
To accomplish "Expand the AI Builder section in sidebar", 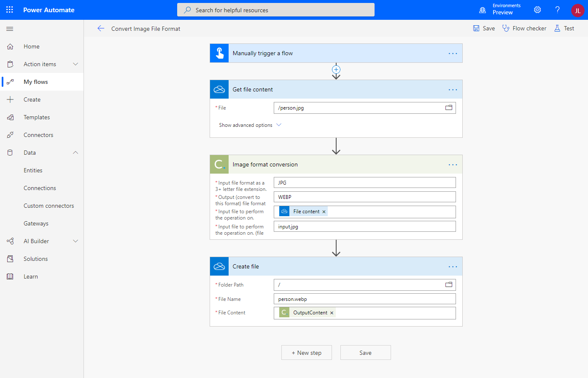I will 76,241.
